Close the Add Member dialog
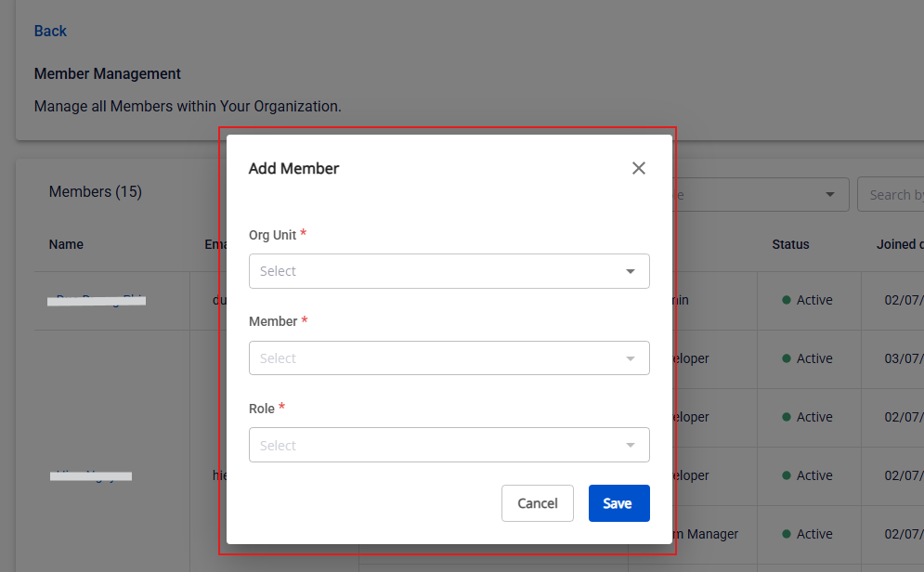 coord(638,168)
